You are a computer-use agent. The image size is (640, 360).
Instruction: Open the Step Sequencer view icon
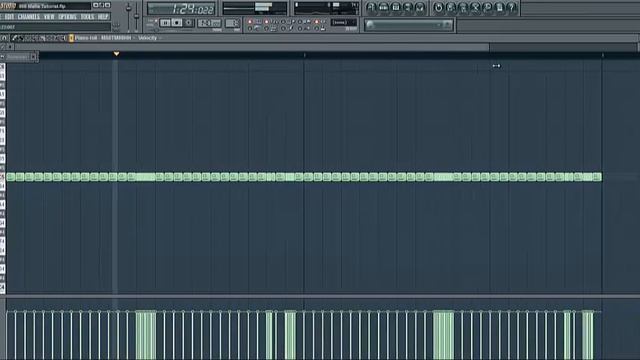(x=383, y=7)
